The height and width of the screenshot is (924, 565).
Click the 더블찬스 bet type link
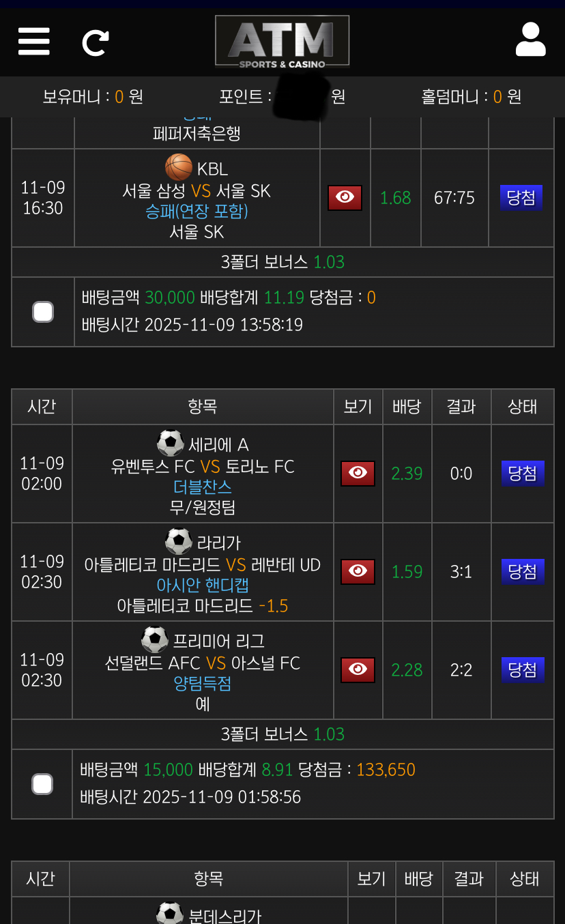point(203,487)
